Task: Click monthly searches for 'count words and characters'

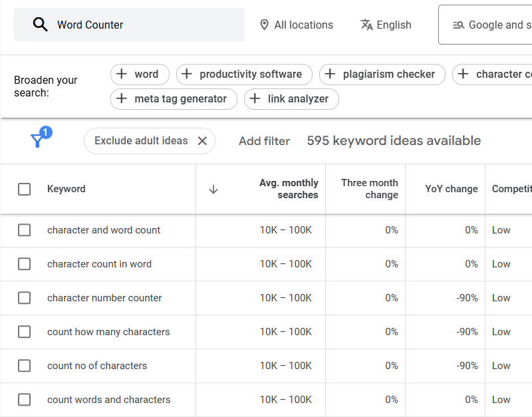Action: (286, 400)
